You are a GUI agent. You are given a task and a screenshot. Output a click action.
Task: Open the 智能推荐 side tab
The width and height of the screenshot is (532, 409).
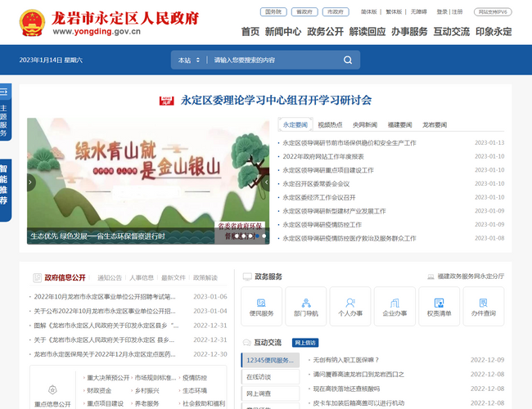click(5, 190)
